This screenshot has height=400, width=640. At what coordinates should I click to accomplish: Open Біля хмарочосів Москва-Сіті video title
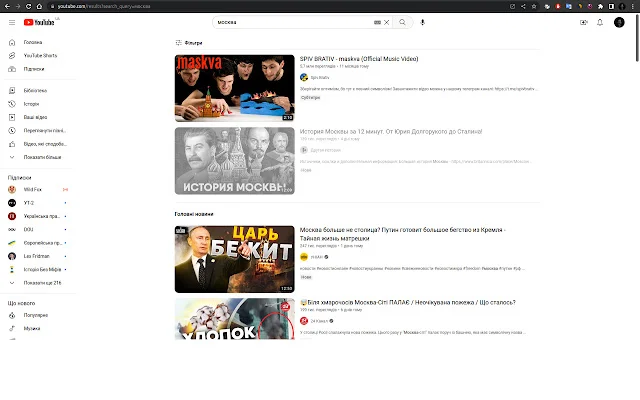tap(407, 302)
